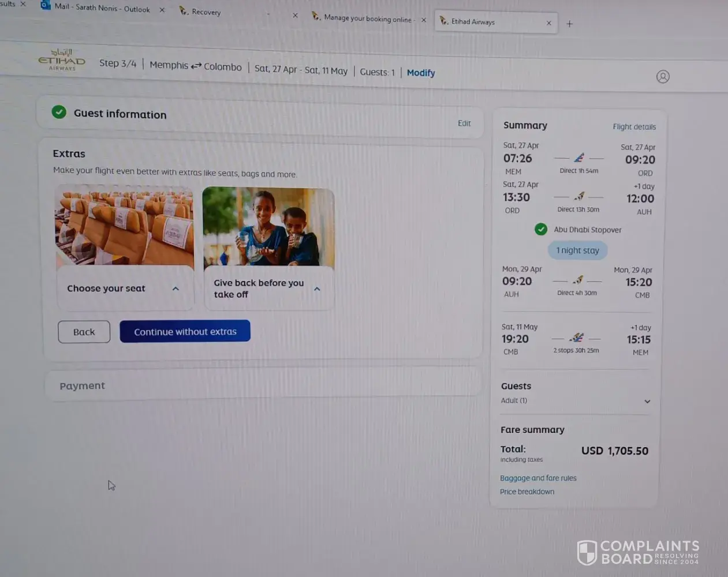Screen dimensions: 728x577
Task: Expand the Choose your seat card
Action: (176, 288)
